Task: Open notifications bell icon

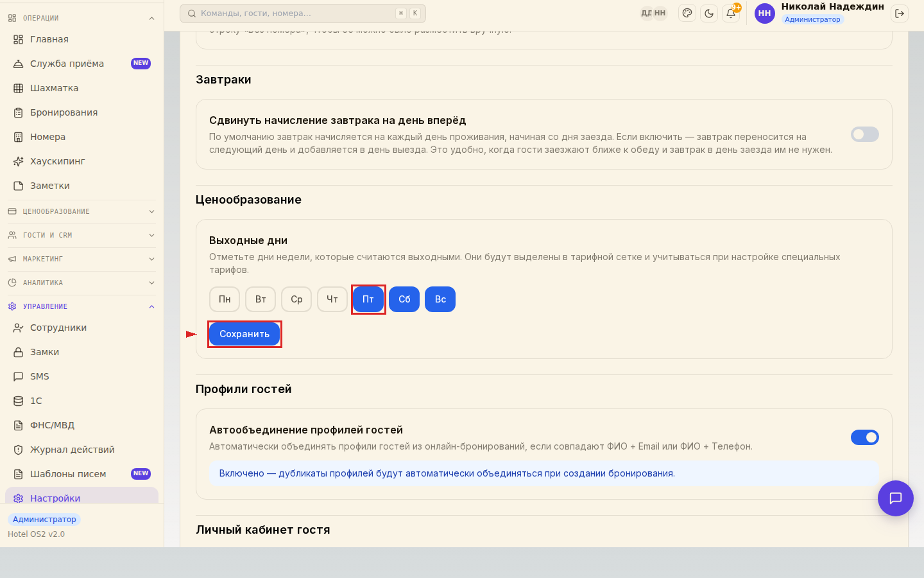Action: click(x=731, y=13)
